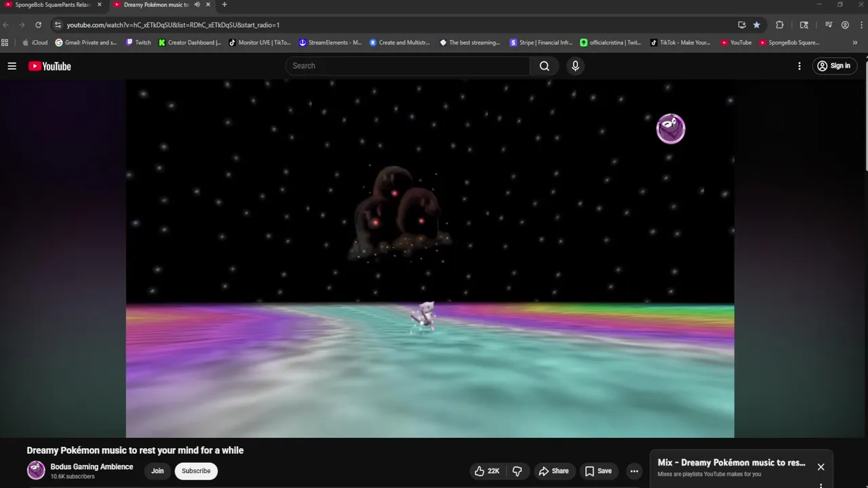Close the Dreamy Pokémon music tab
Viewport: 868px width, 488px height.
click(208, 5)
